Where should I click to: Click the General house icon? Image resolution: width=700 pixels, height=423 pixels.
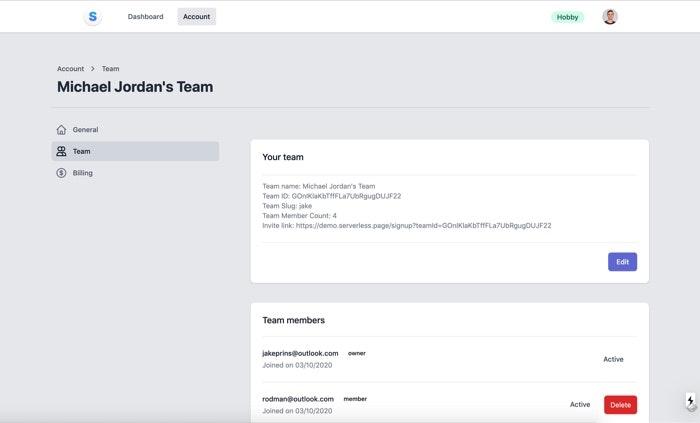click(62, 130)
